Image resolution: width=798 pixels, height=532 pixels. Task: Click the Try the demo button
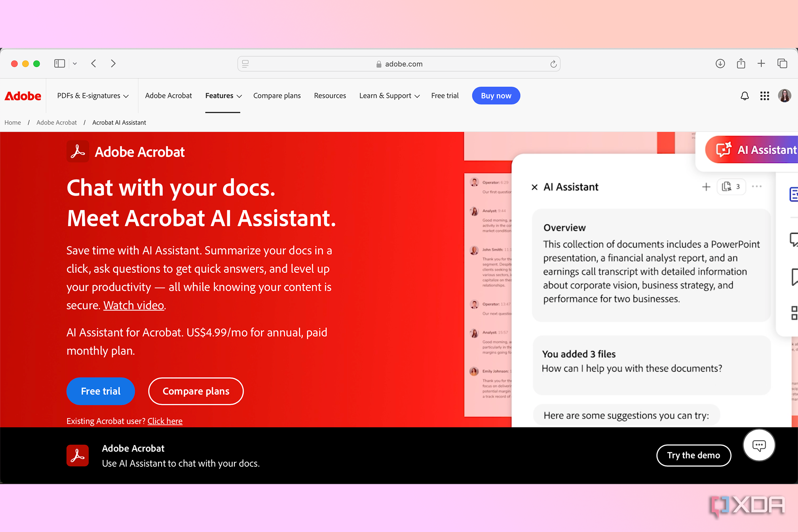click(x=693, y=455)
